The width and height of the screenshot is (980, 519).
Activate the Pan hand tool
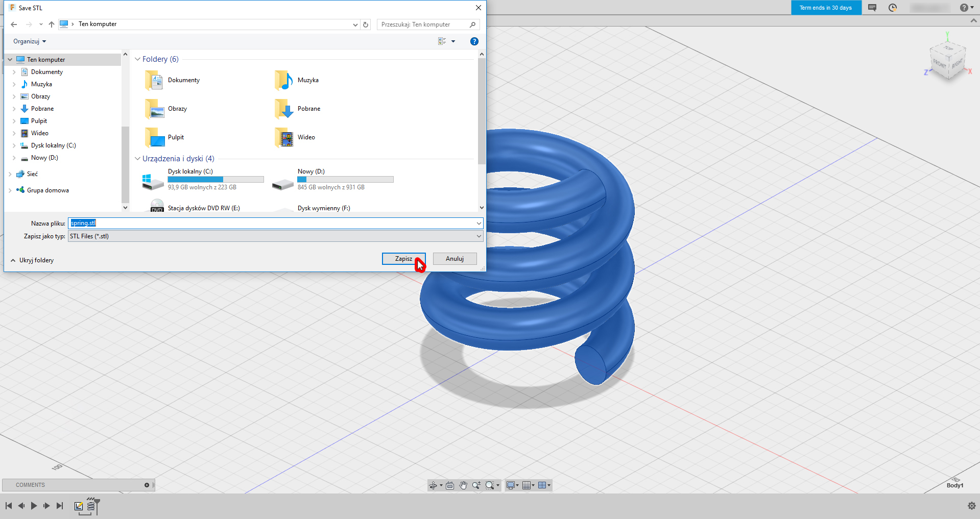coord(463,485)
